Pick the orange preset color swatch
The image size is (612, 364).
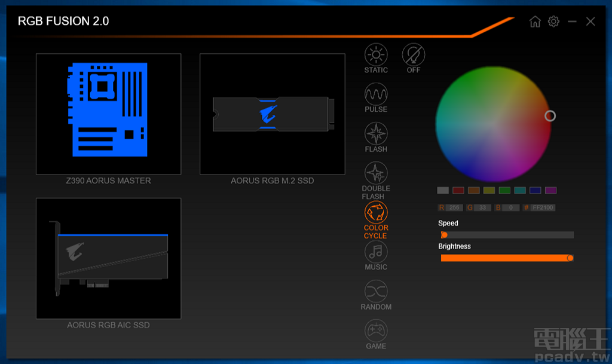click(474, 191)
